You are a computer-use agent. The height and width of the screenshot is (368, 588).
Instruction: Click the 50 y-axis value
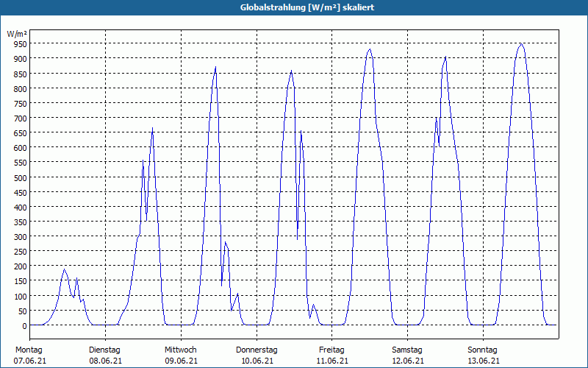point(22,311)
